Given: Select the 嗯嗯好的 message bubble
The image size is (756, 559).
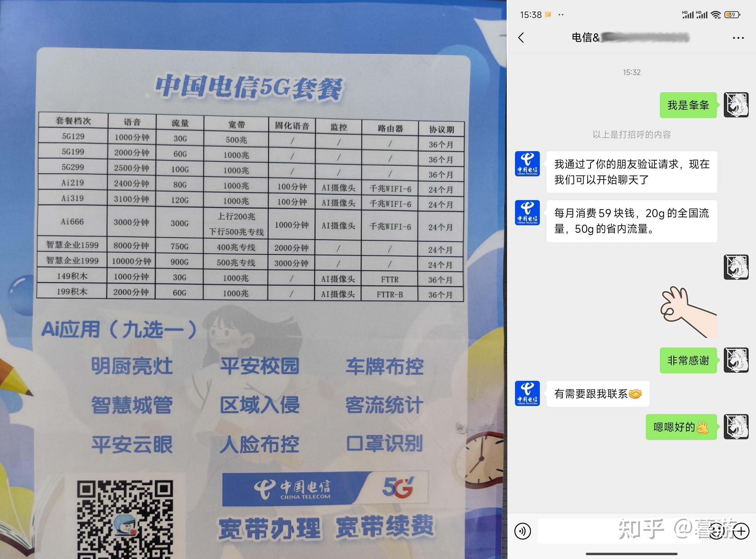Looking at the screenshot, I should coord(681,427).
